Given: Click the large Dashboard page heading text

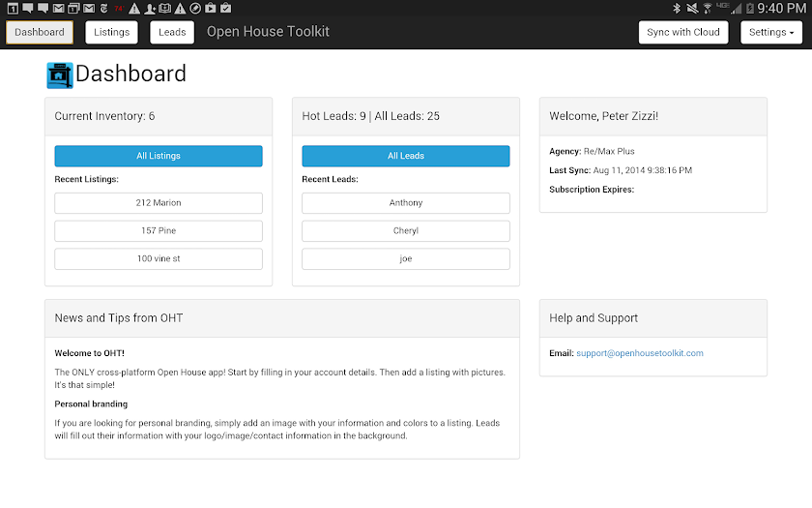Looking at the screenshot, I should coord(130,74).
